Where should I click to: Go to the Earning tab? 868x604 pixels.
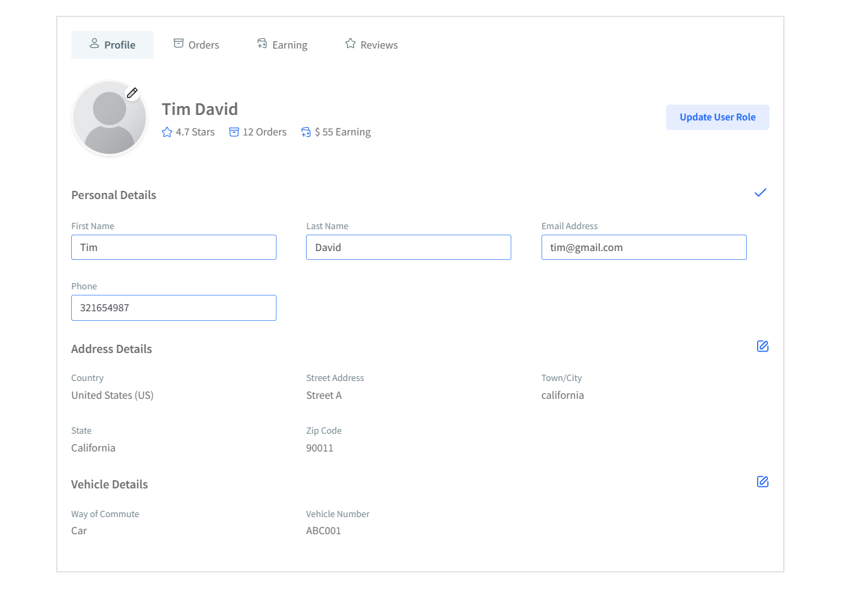tap(282, 44)
